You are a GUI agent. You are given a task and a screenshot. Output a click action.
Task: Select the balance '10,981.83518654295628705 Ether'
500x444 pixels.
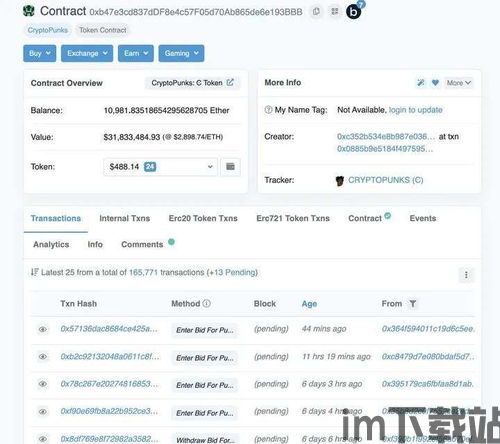(166, 110)
